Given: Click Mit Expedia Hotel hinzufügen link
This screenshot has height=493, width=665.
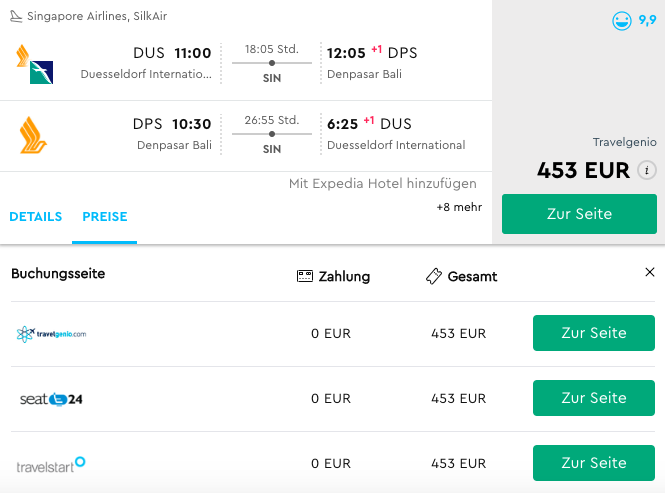Looking at the screenshot, I should [383, 184].
